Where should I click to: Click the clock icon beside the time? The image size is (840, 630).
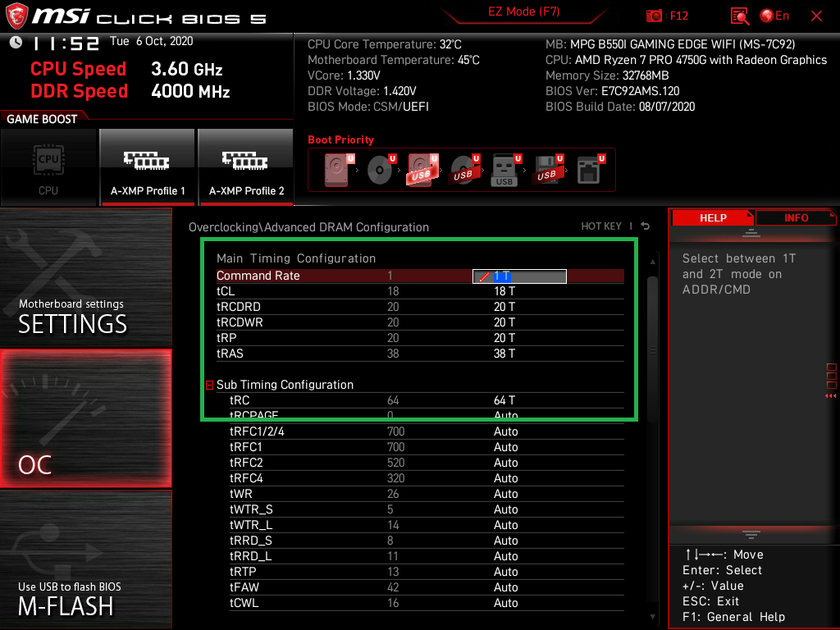(x=16, y=42)
